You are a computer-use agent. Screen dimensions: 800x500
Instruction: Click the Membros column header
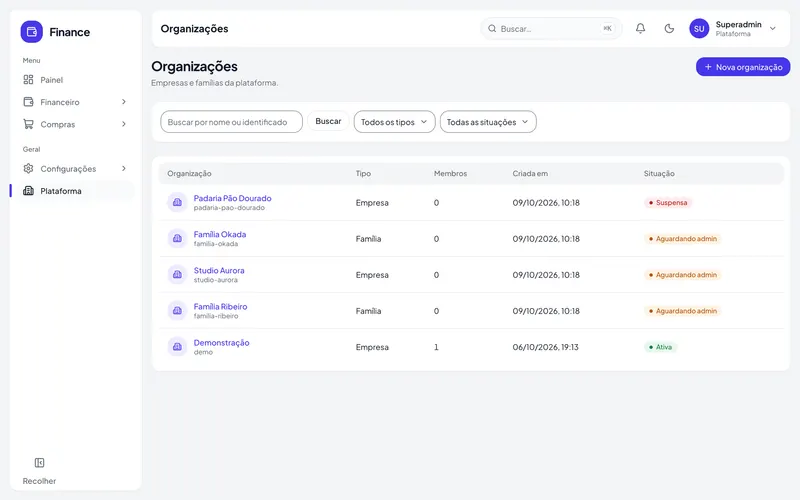pyautogui.click(x=451, y=173)
